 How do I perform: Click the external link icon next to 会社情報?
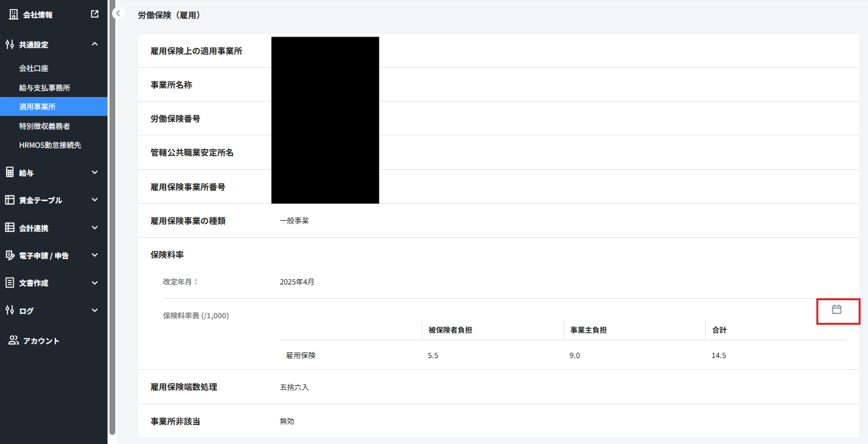(94, 14)
